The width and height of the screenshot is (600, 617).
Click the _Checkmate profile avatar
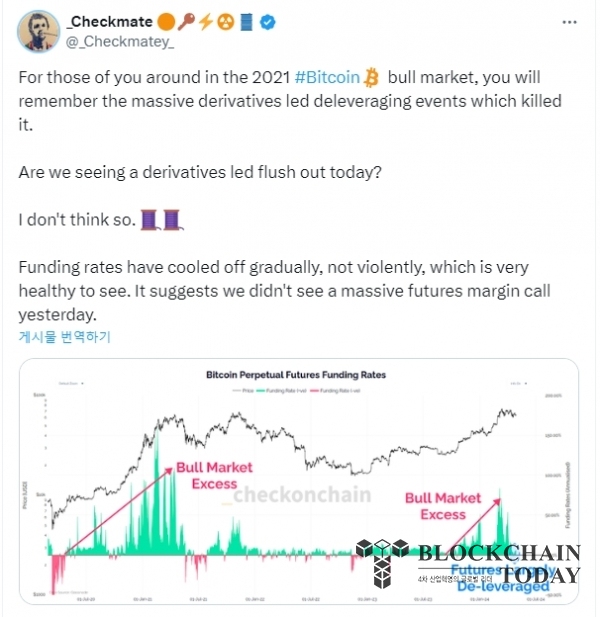(39, 31)
